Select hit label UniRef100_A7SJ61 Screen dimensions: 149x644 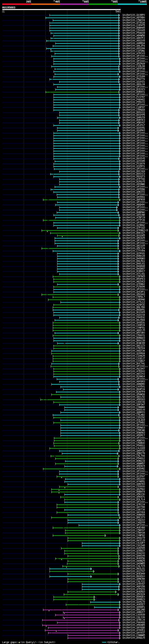pyautogui.click(x=133, y=274)
